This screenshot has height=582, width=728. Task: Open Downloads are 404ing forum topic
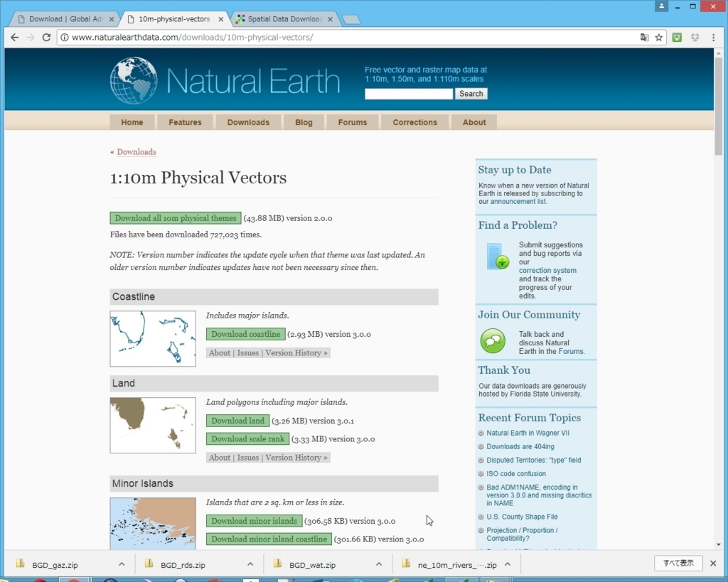point(520,446)
